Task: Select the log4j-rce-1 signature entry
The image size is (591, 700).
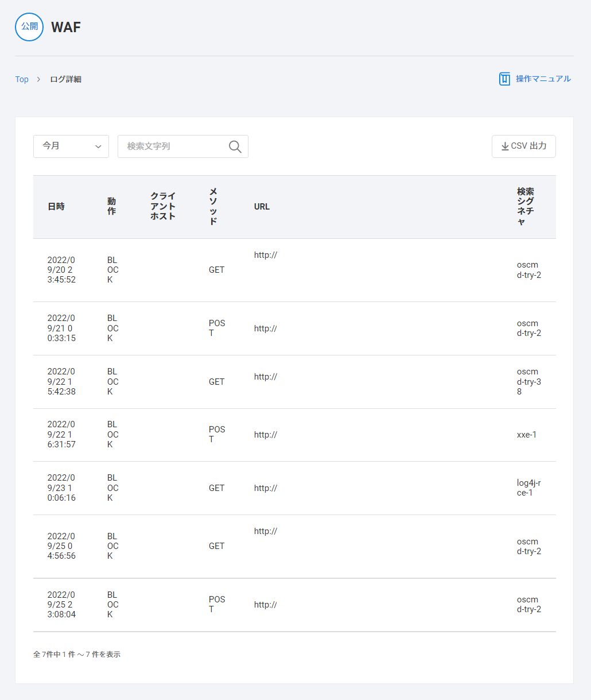Action: pyautogui.click(x=528, y=488)
